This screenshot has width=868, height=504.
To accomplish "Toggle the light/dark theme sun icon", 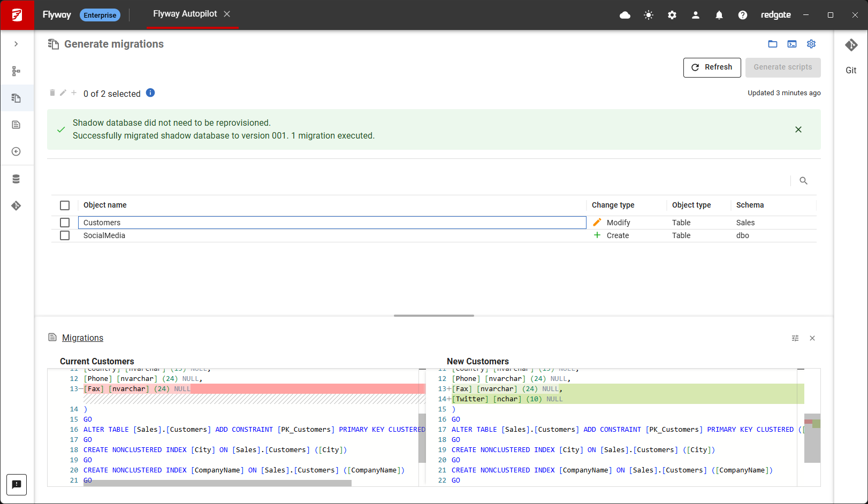I will [x=649, y=15].
